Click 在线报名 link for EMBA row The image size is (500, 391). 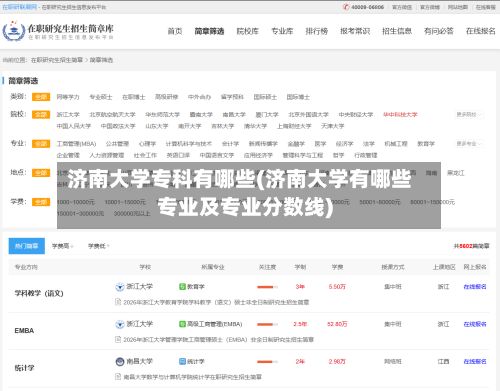click(x=475, y=324)
